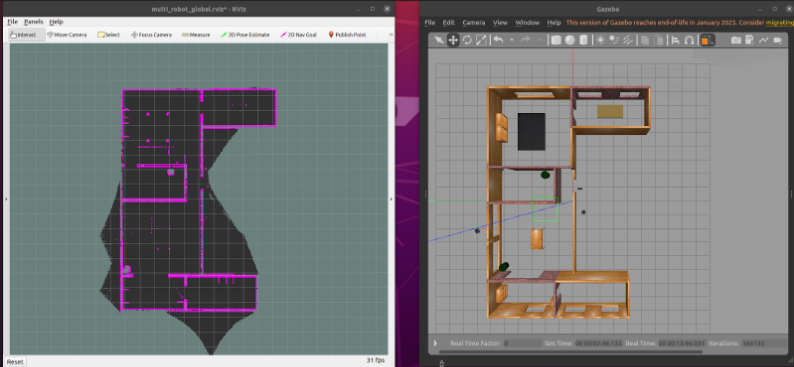Select the translate mode in Gazebo toolbar
This screenshot has width=794, height=367.
tap(453, 40)
